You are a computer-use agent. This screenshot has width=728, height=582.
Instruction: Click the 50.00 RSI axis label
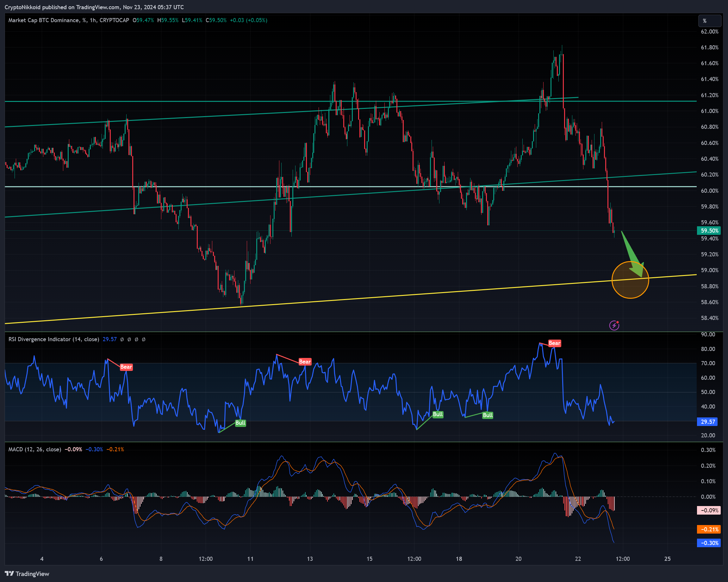(708, 392)
